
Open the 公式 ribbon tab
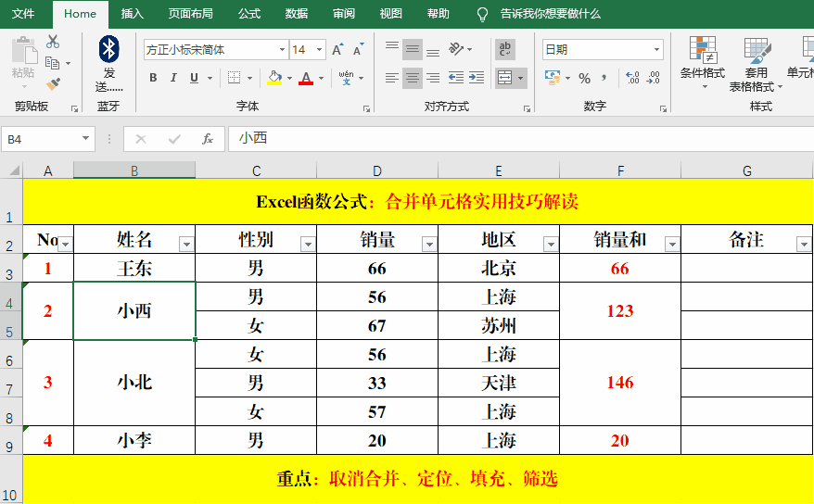pos(249,14)
